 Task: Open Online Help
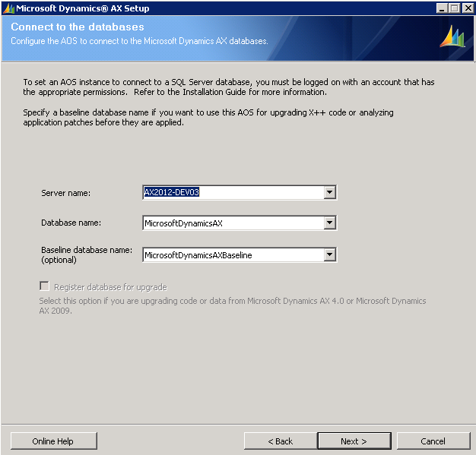(x=54, y=441)
